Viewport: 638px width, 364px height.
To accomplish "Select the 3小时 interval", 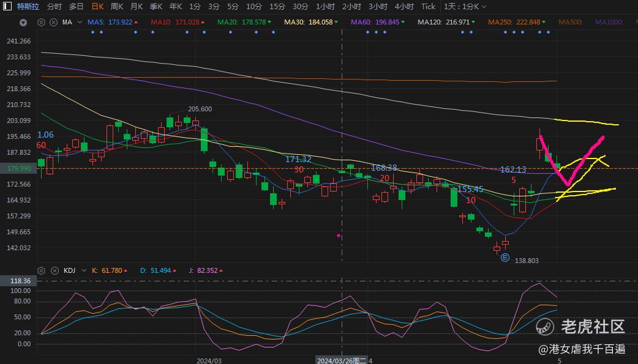I will [378, 7].
